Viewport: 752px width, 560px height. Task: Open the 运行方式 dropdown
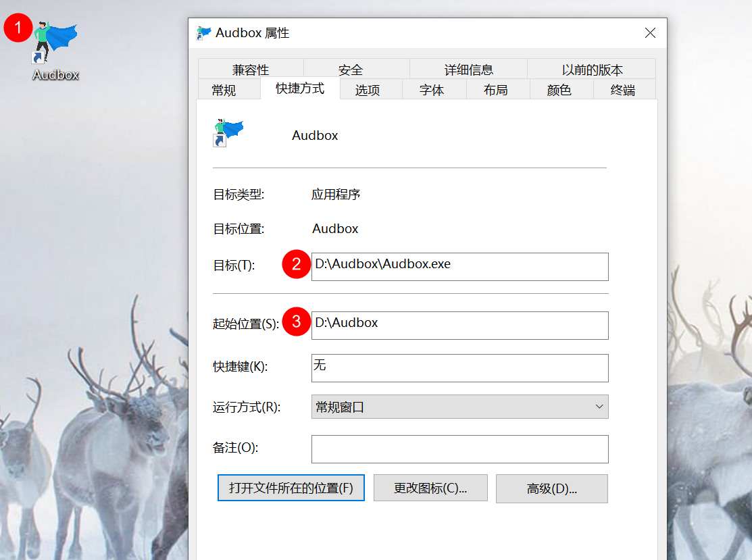[459, 407]
